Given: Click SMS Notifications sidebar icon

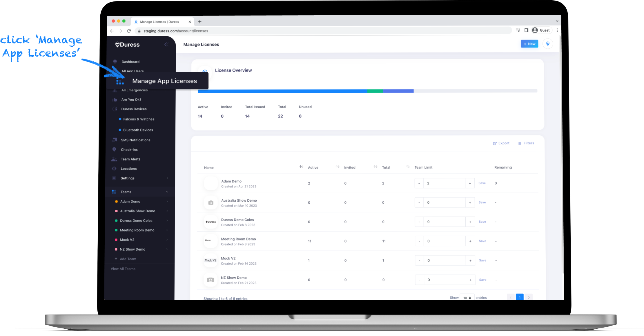Looking at the screenshot, I should point(115,140).
